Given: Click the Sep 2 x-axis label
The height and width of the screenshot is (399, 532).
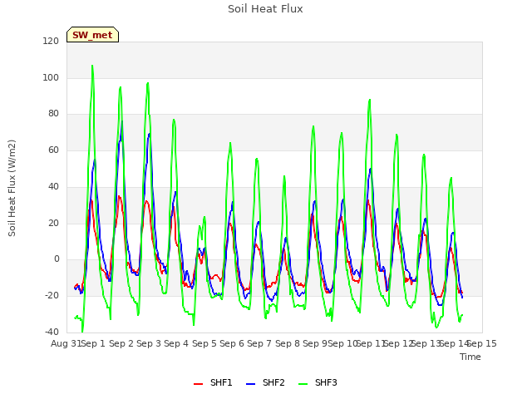Looking at the screenshot, I should click(121, 343).
